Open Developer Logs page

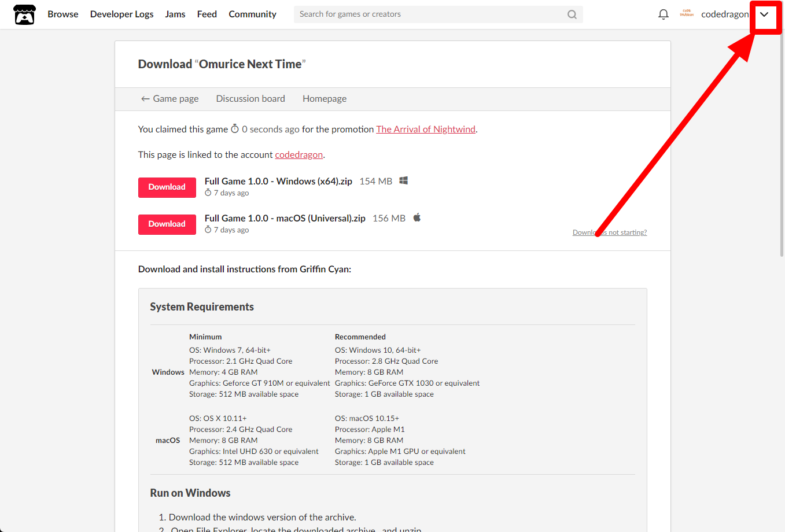click(122, 14)
